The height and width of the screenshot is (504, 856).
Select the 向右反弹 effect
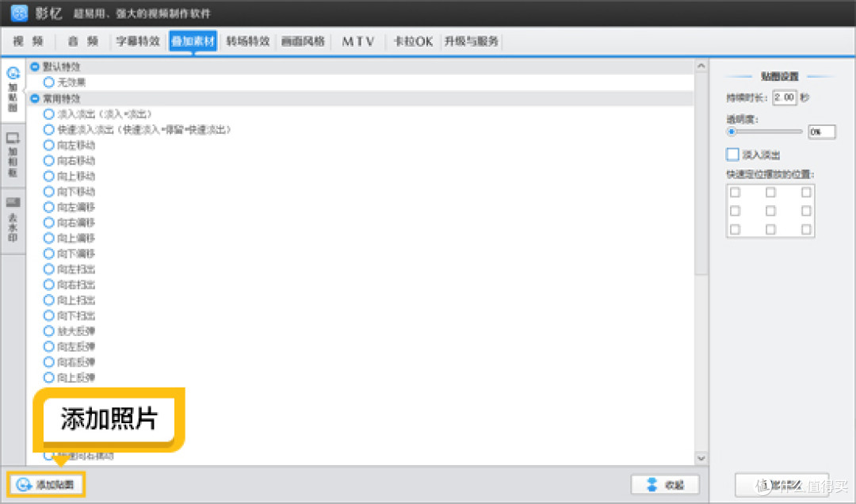[x=48, y=362]
